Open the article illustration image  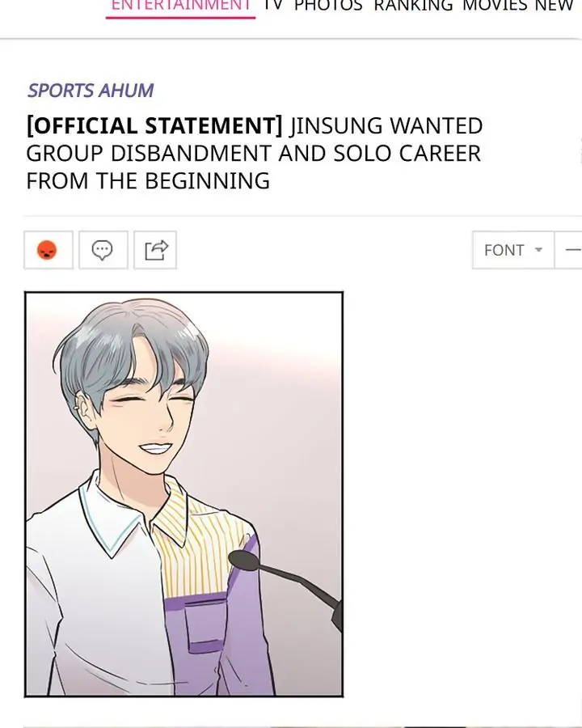pos(183,494)
